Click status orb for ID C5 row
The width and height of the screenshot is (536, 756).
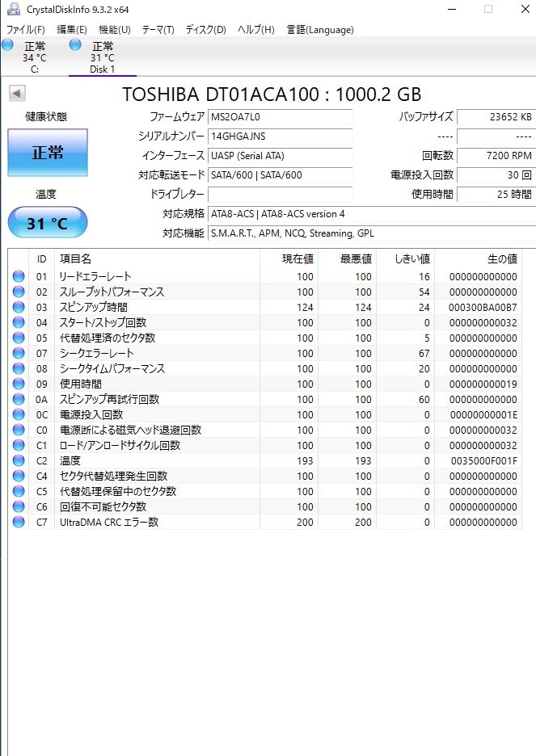pos(19,491)
